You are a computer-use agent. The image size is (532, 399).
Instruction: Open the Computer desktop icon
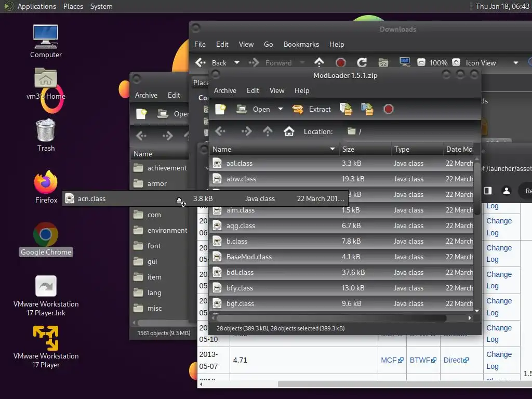click(x=46, y=42)
